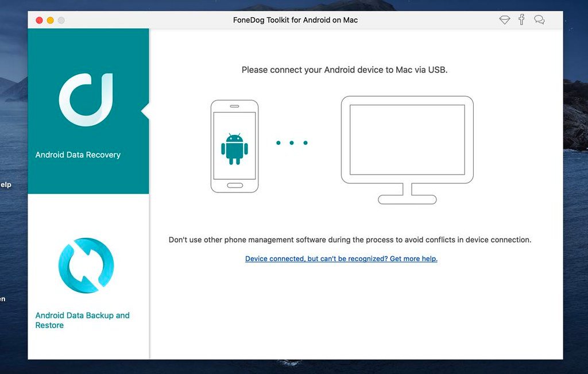Click the 'Don't use other phone management software' note
Image resolution: width=588 pixels, height=374 pixels.
(350, 240)
